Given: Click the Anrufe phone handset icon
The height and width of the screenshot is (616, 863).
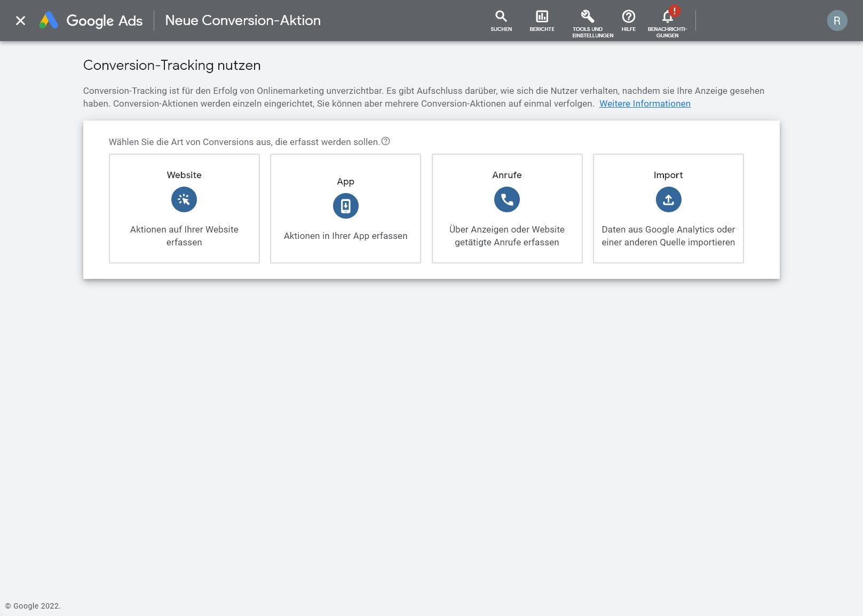Looking at the screenshot, I should coord(506,199).
